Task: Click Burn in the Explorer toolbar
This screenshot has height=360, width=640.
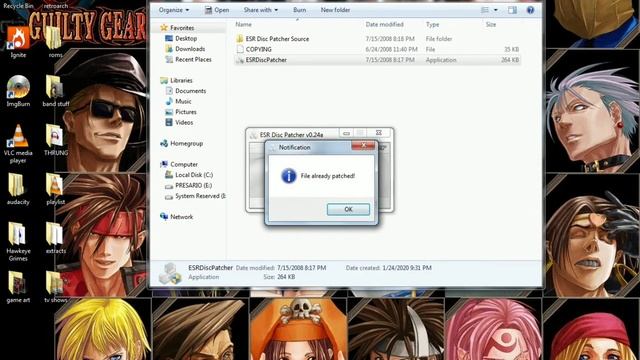Action: click(299, 10)
